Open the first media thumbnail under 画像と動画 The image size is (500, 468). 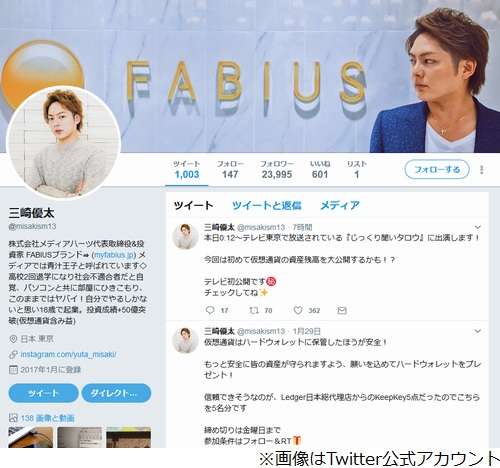point(31,437)
